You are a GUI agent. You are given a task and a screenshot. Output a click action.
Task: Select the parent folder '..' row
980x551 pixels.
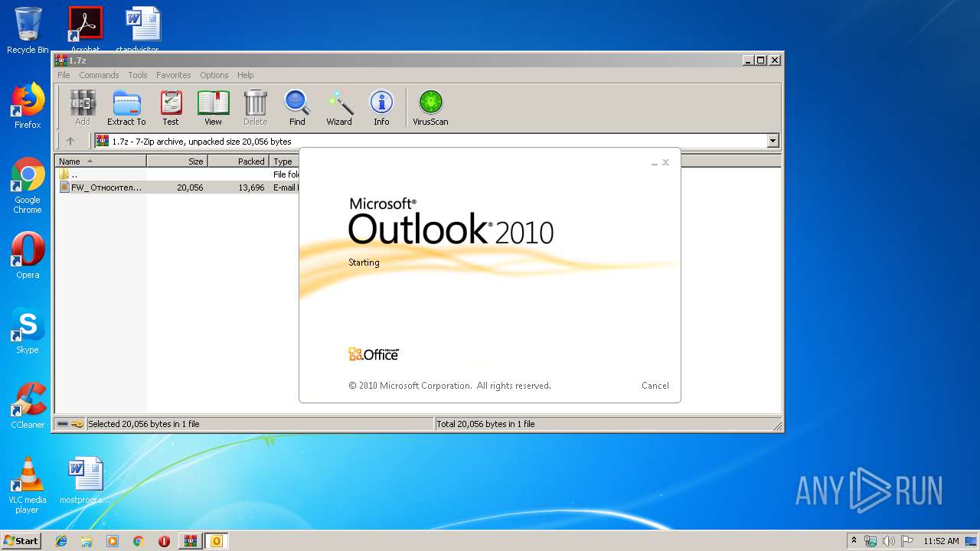(x=178, y=174)
